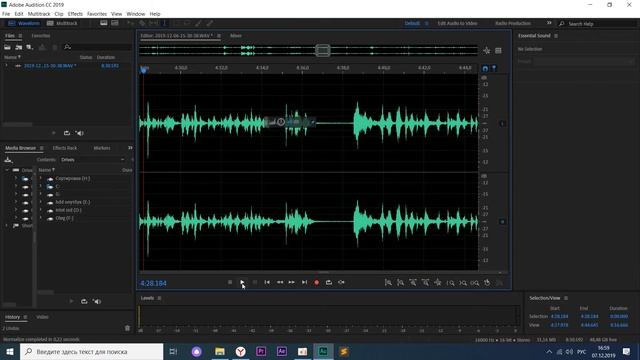640x360 pixels.
Task: Expand the WAV file entry arrow
Action: click(x=6, y=66)
